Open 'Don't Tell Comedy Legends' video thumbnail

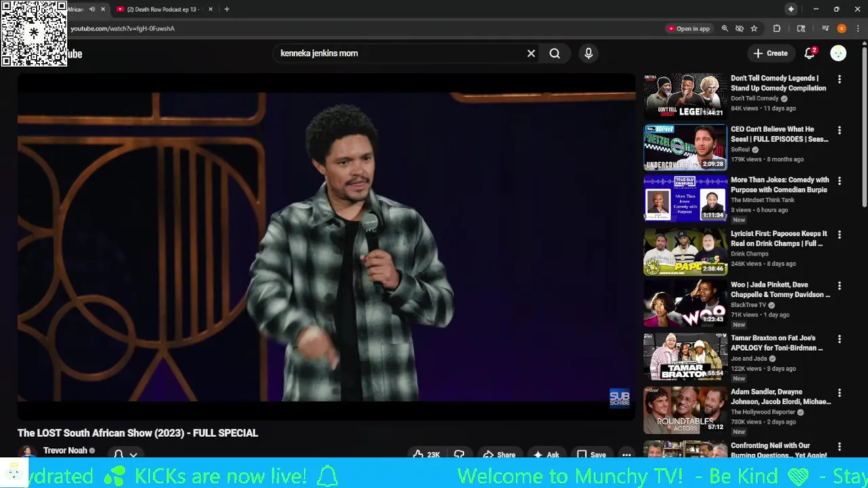685,96
